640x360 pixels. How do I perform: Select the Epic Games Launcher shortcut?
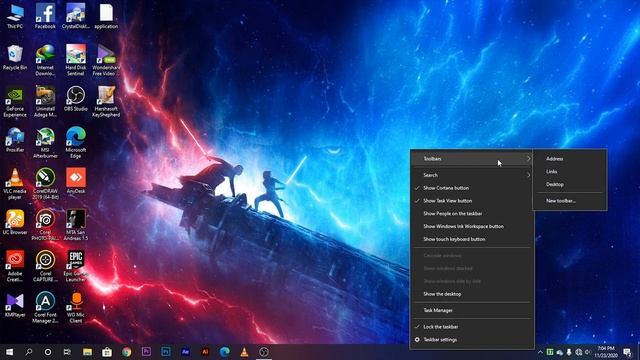[x=76, y=267]
